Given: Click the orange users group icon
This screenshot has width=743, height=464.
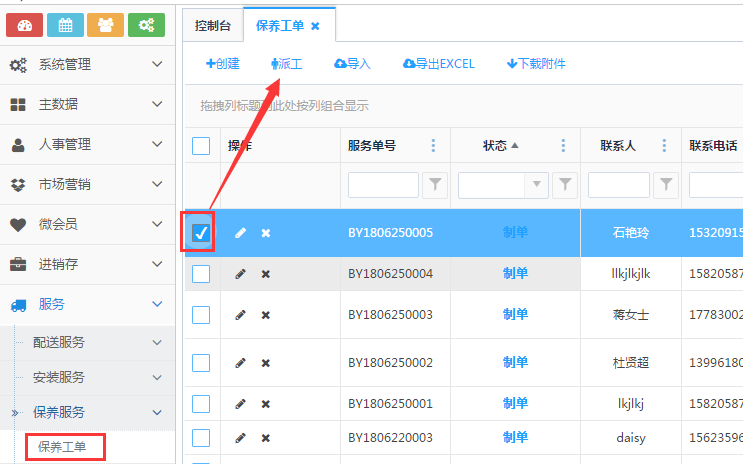Looking at the screenshot, I should click(x=106, y=24).
